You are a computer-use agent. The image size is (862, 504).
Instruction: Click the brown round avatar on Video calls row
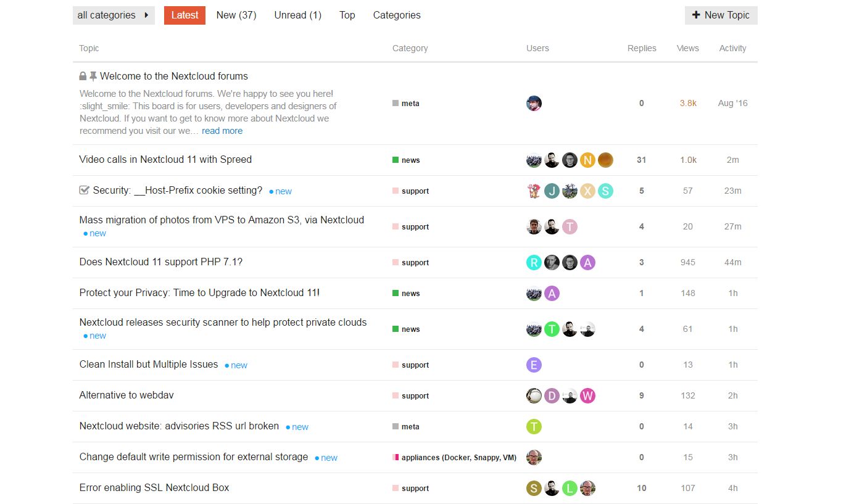(x=605, y=160)
